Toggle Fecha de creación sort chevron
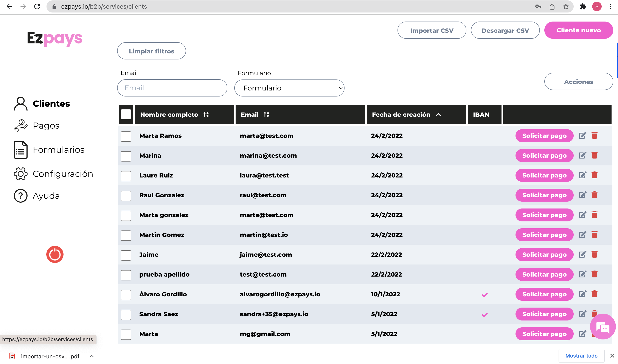 [x=438, y=115]
